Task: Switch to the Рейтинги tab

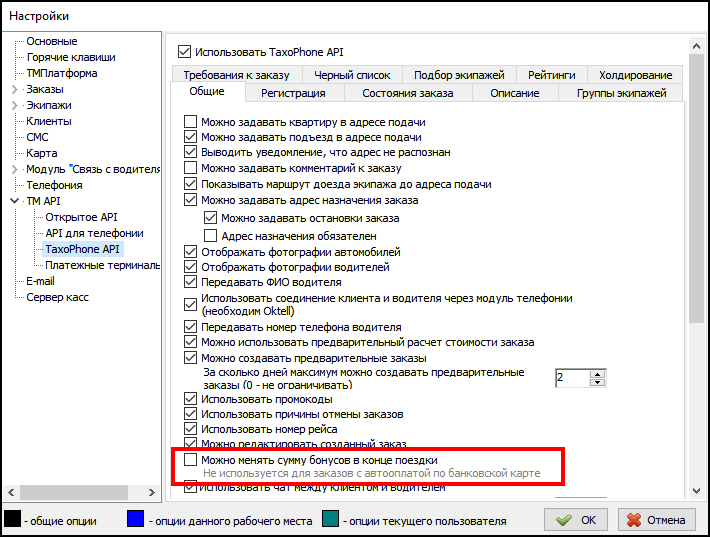Action: [552, 75]
